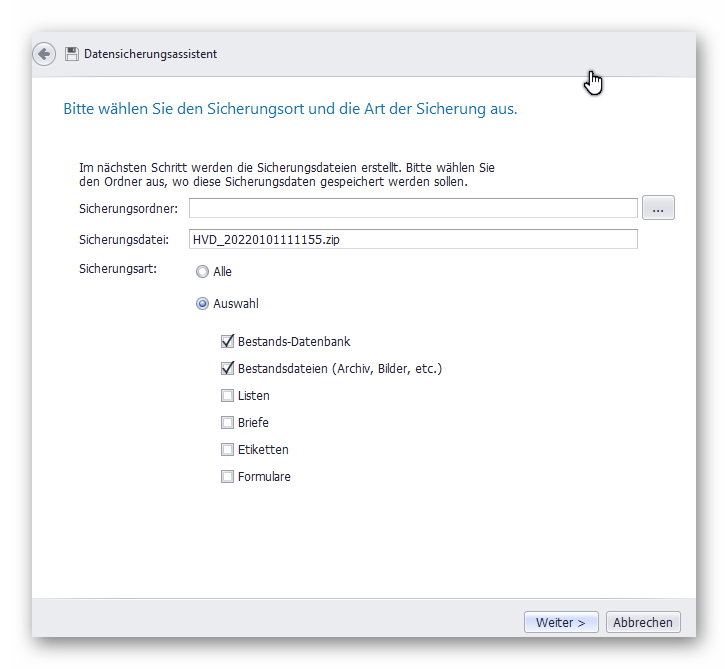Click into the Sicherungsordner text field
The image size is (728, 669).
click(x=412, y=208)
